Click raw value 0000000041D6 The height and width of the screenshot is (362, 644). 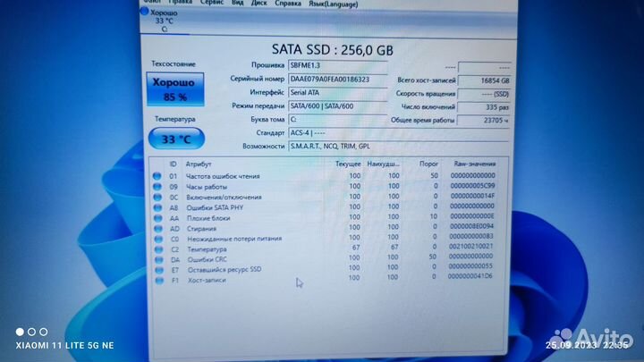pyautogui.click(x=470, y=276)
